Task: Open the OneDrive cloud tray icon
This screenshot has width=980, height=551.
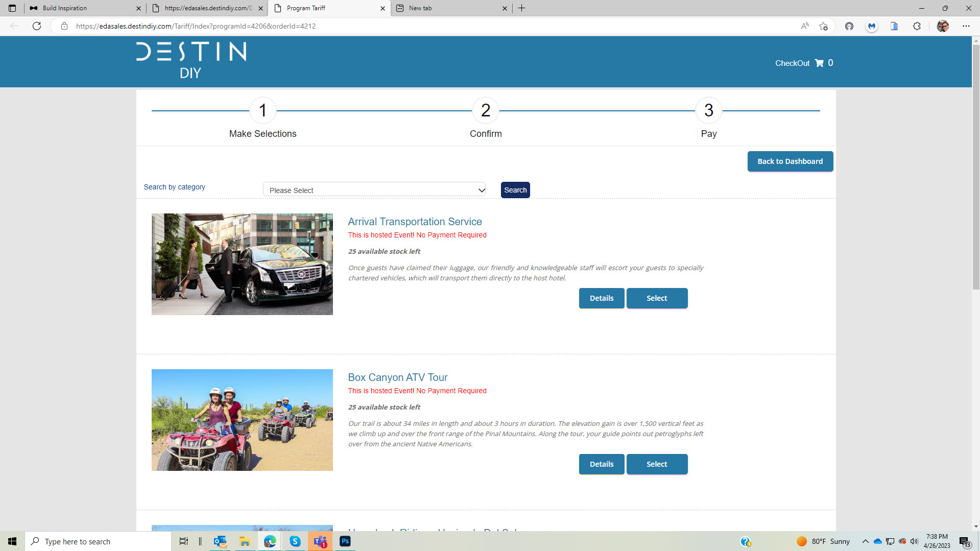Action: [878, 541]
